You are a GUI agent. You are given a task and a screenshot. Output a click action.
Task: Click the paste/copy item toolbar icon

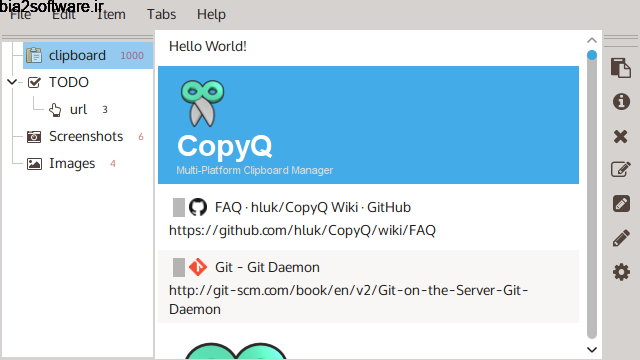tap(621, 68)
